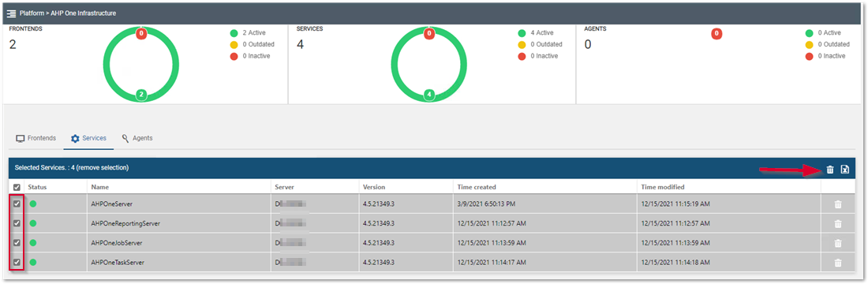Image resolution: width=868 pixels, height=284 pixels.
Task: Uncheck the AHPOneServer row checkbox
Action: (x=17, y=204)
